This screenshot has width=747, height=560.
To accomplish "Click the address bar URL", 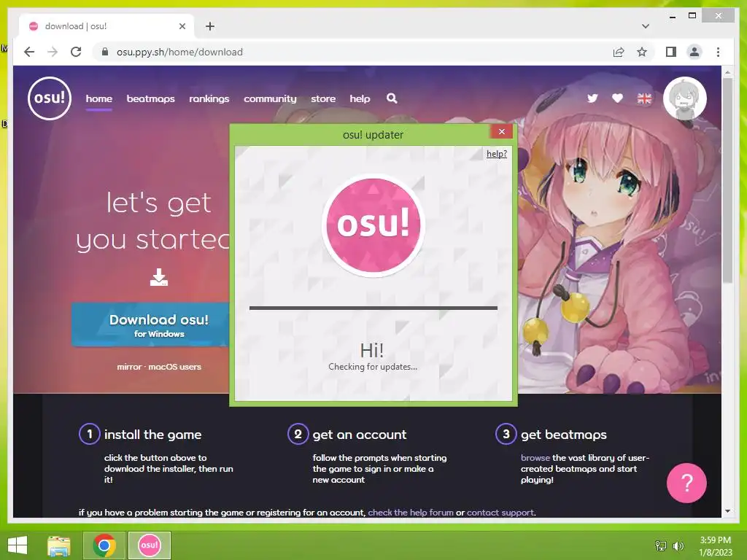I will click(x=179, y=52).
